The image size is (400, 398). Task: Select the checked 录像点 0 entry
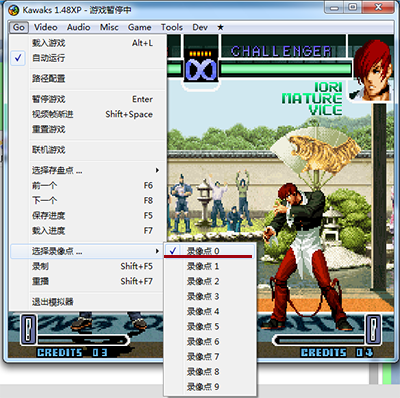click(210, 251)
